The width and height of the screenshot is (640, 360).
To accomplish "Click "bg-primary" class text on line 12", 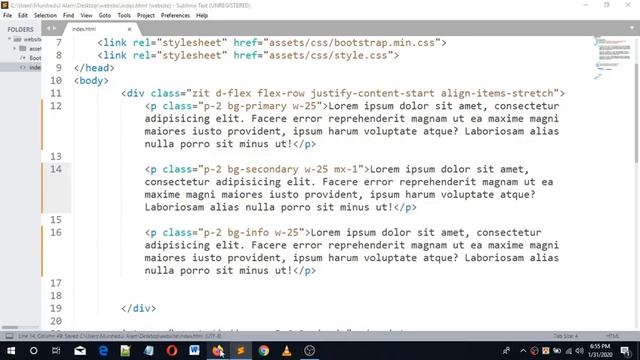I will click(x=257, y=106).
